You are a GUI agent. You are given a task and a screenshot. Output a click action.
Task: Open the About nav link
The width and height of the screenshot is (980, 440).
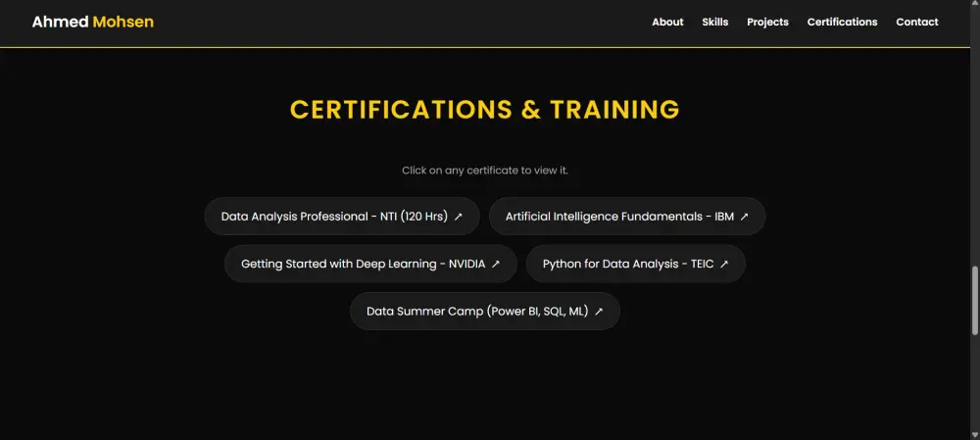click(667, 22)
